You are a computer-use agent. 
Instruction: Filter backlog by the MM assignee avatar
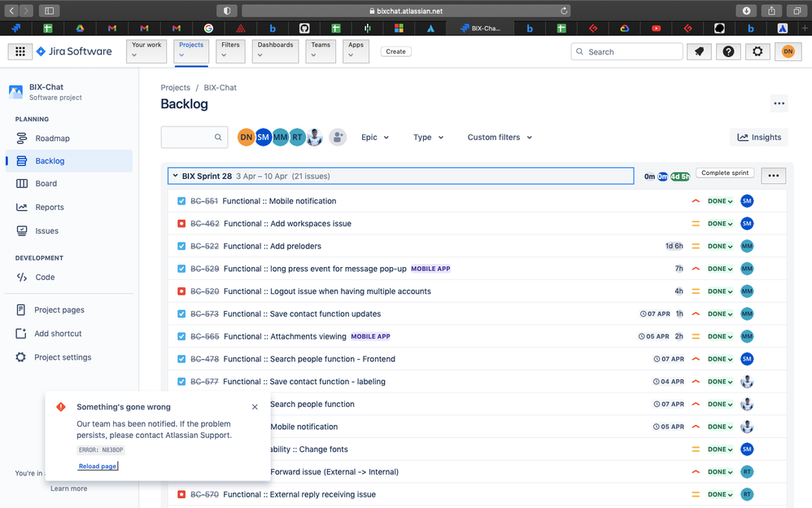point(280,138)
